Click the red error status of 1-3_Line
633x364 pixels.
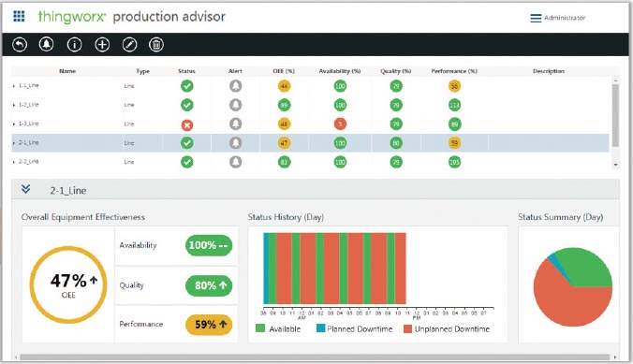click(x=187, y=125)
